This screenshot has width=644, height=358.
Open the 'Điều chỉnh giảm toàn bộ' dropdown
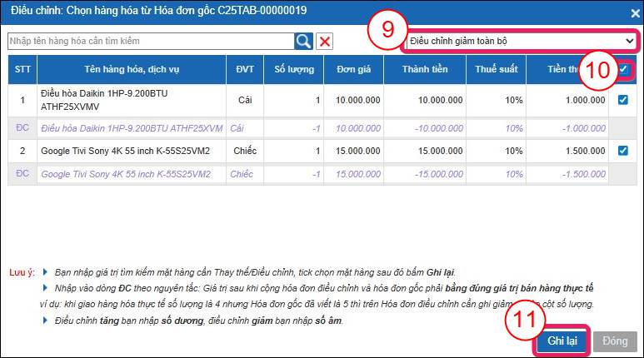pos(521,40)
